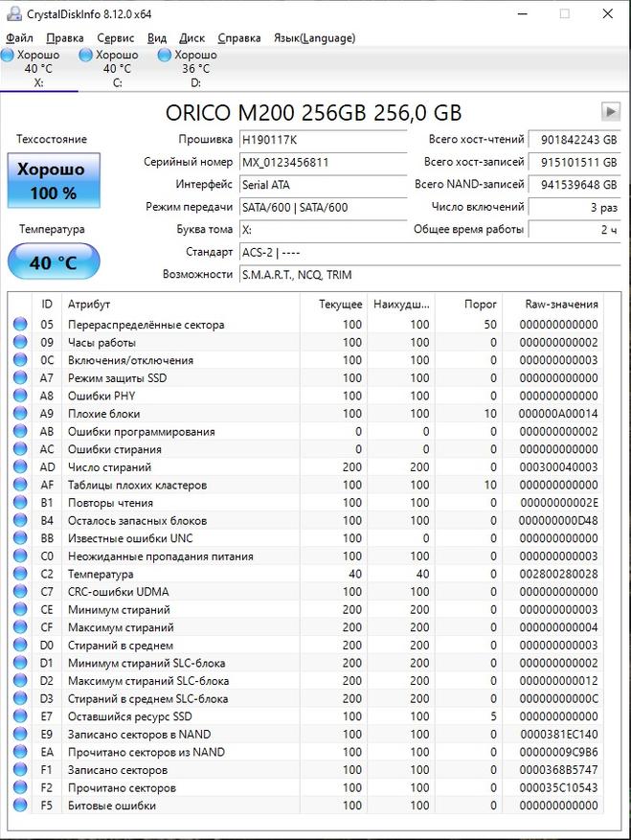Open the Справка menu
The width and height of the screenshot is (631, 840).
point(238,38)
